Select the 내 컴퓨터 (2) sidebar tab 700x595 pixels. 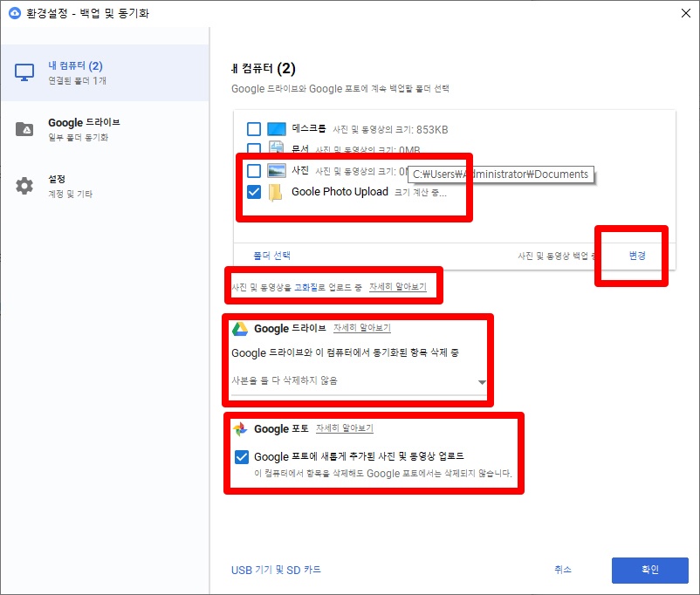105,72
